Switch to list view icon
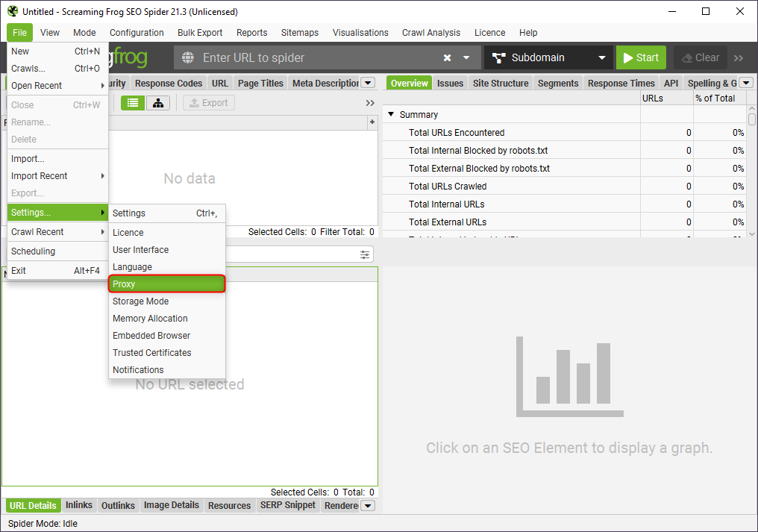 pos(133,103)
